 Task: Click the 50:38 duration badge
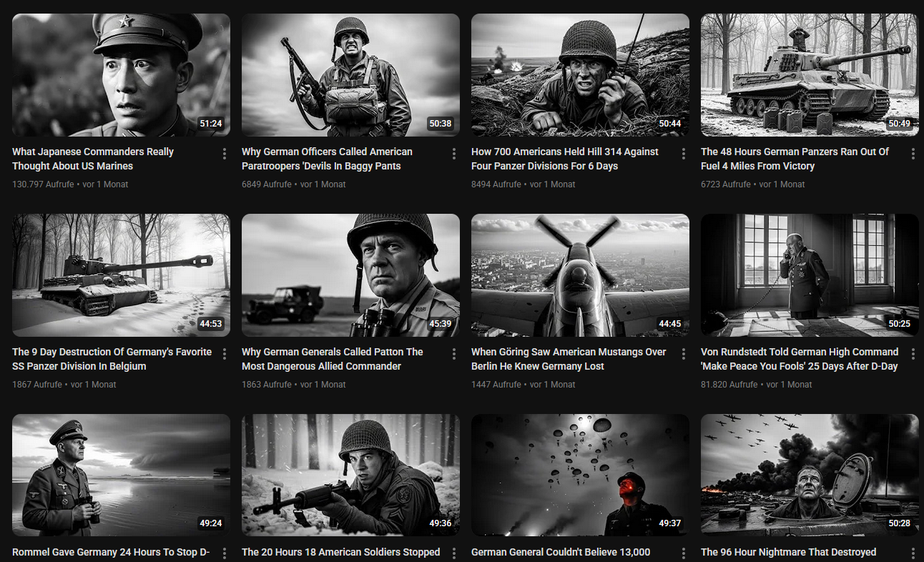tap(441, 124)
